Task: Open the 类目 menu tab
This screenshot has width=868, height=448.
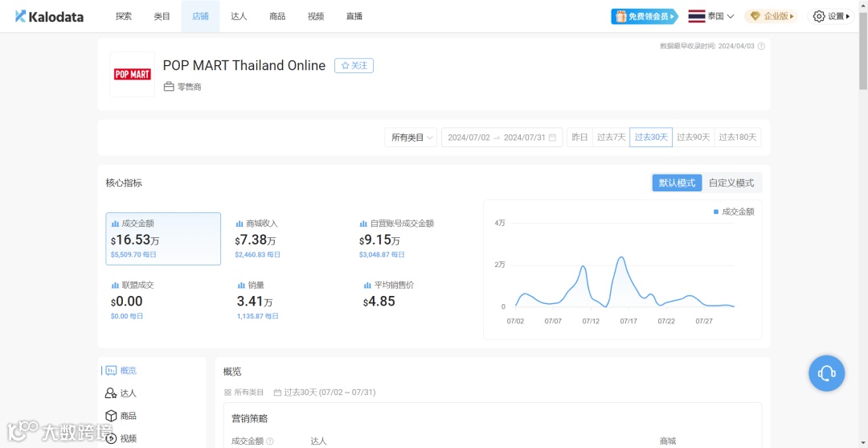Action: pos(162,17)
